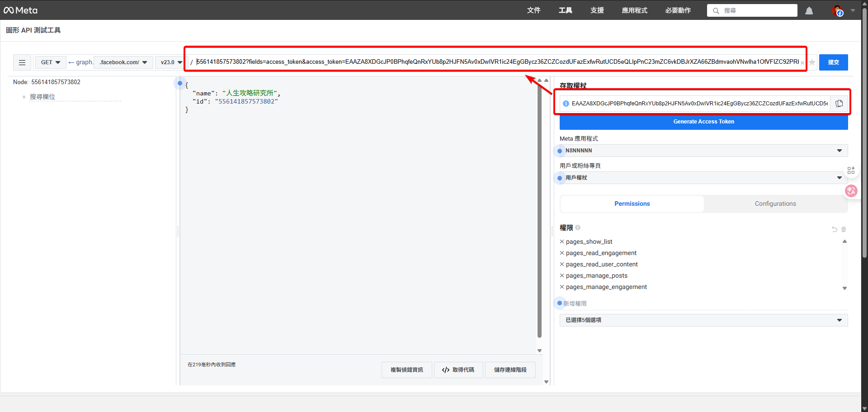Copy the access token with clipboard icon
This screenshot has height=412, width=868.
[x=839, y=104]
